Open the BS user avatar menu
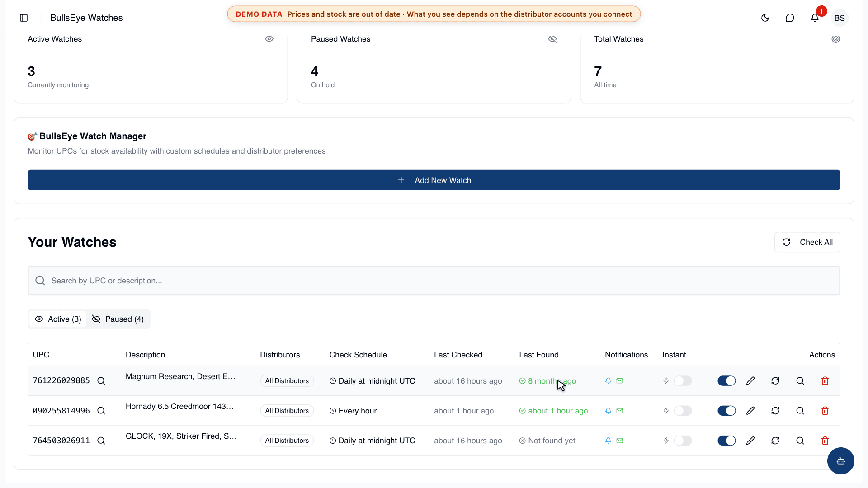Image resolution: width=868 pixels, height=488 pixels. point(840,18)
